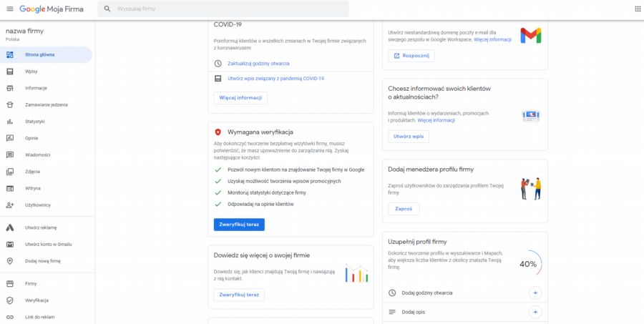Click the Statystyki bar chart icon
The height and width of the screenshot is (324, 644).
click(x=10, y=122)
